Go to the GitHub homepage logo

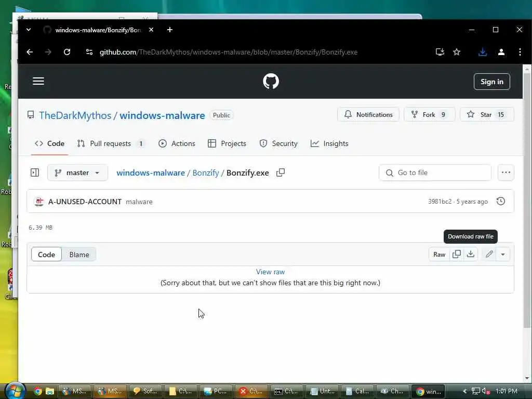[x=271, y=82]
